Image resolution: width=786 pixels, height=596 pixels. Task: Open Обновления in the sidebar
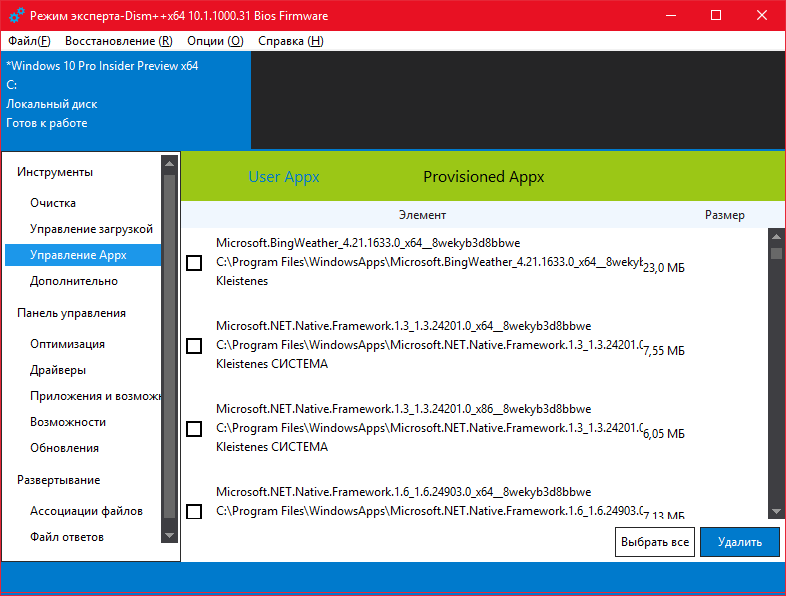click(64, 449)
